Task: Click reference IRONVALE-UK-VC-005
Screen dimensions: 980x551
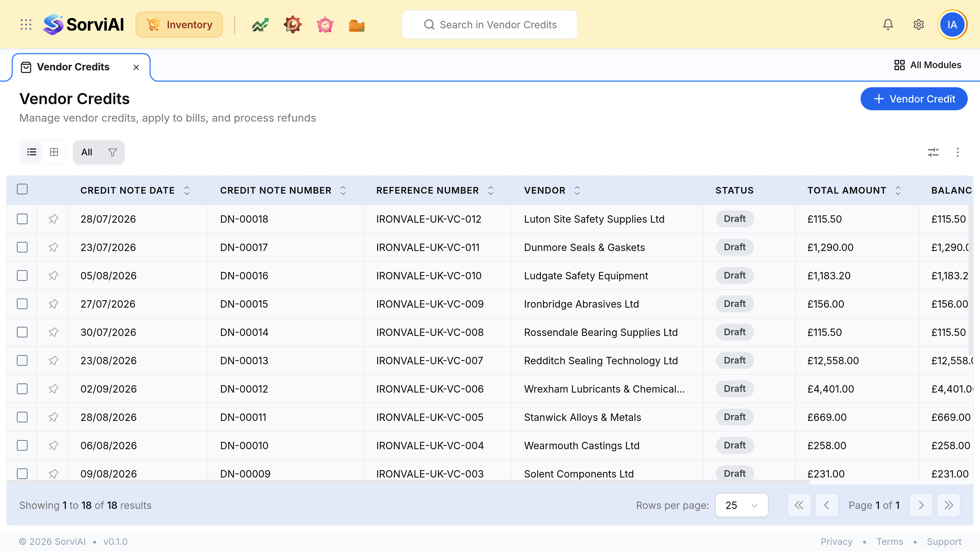Action: point(430,417)
